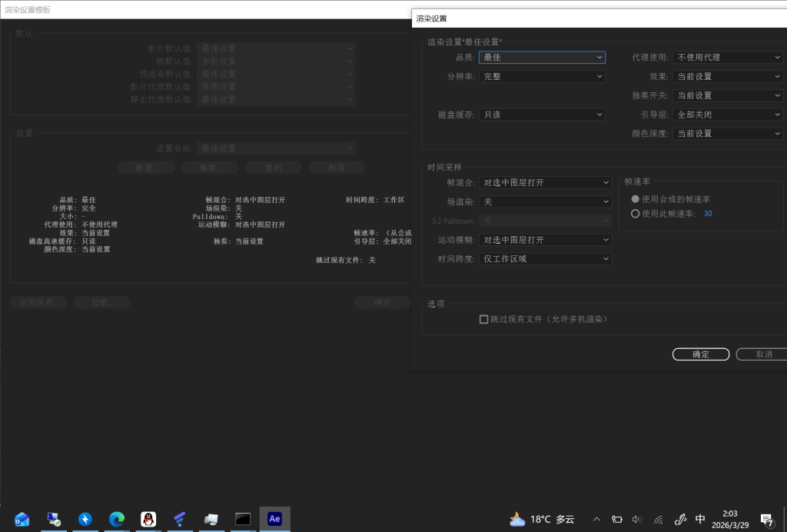Image resolution: width=787 pixels, height=532 pixels.
Task: Click the frame rate value 30
Action: (708, 214)
